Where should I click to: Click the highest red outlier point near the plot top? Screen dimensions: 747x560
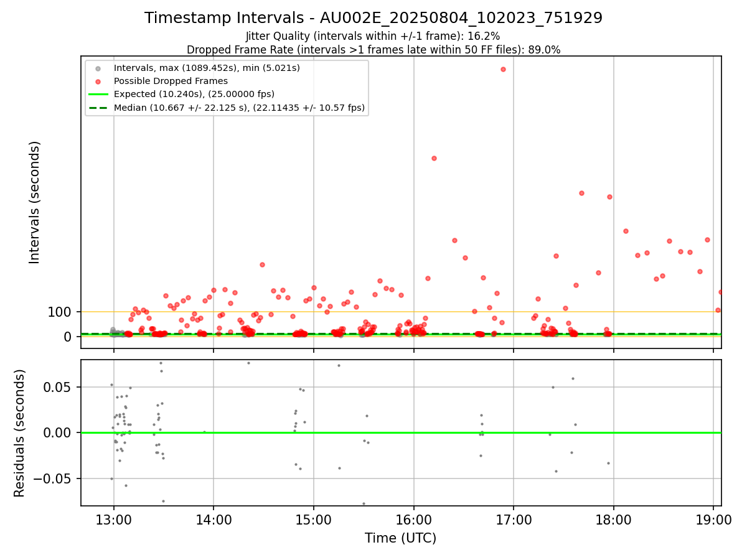point(503,69)
